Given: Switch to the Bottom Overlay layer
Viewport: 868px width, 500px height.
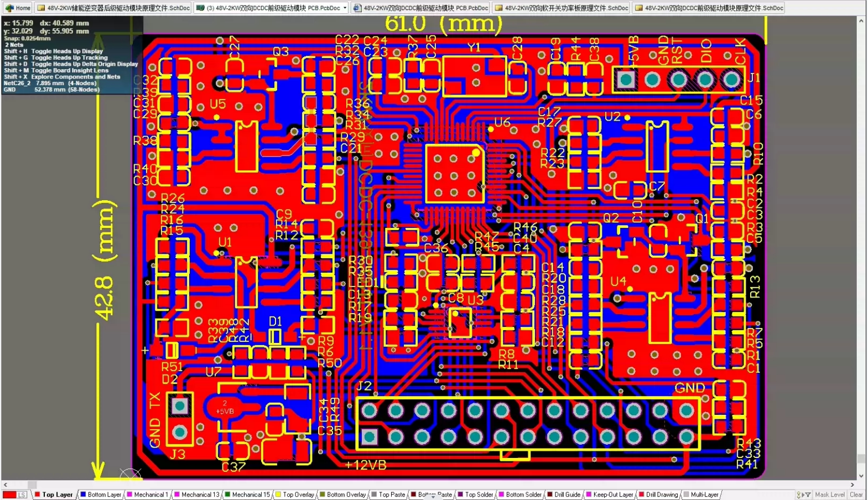Looking at the screenshot, I should coord(342,494).
